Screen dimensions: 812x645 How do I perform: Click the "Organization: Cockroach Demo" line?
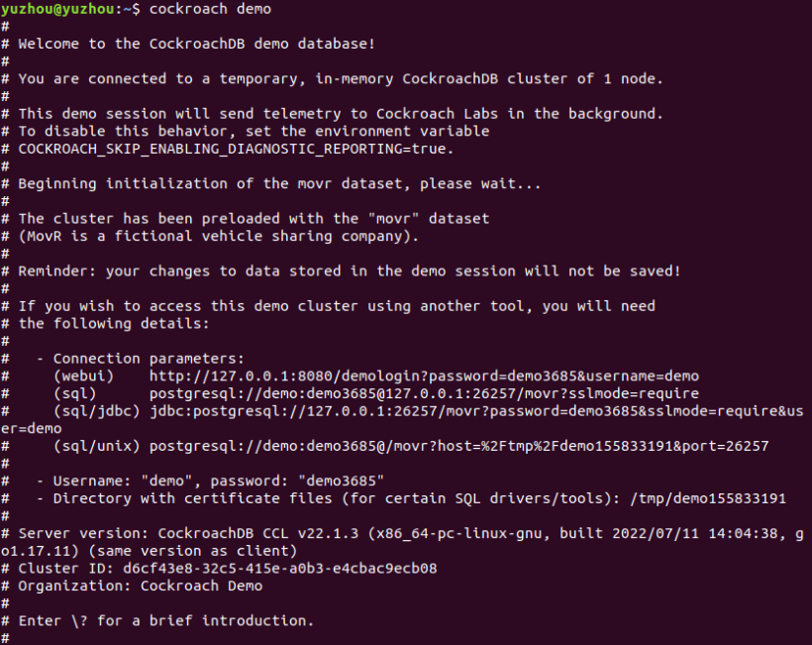pos(141,586)
